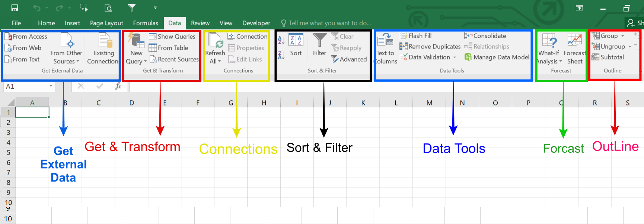Toggle the Filter button in ribbon

(x=319, y=45)
